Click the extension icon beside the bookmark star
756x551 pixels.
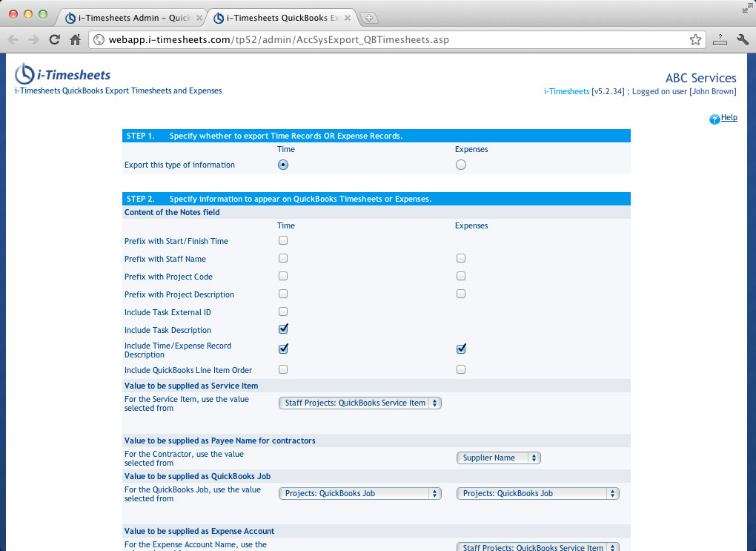[720, 39]
